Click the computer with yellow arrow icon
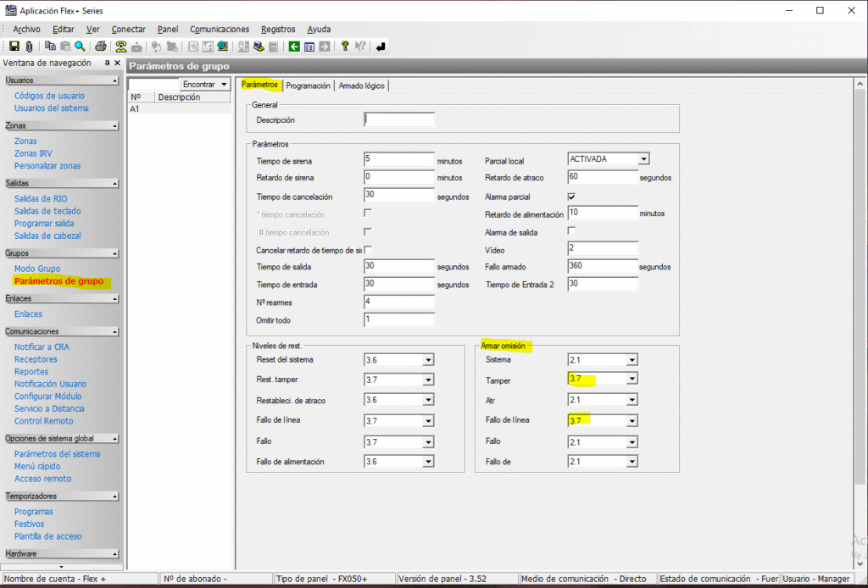Screen dimensions: 868x588 258,47
